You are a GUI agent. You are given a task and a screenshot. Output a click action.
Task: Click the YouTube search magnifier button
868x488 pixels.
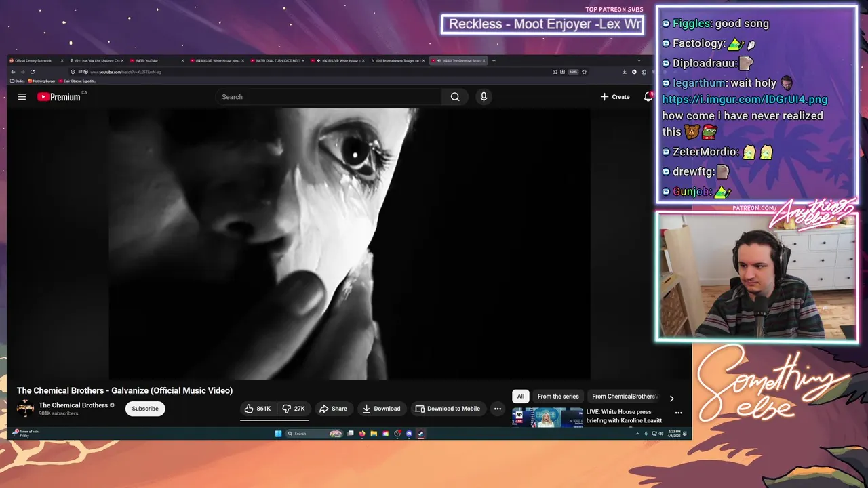[455, 97]
